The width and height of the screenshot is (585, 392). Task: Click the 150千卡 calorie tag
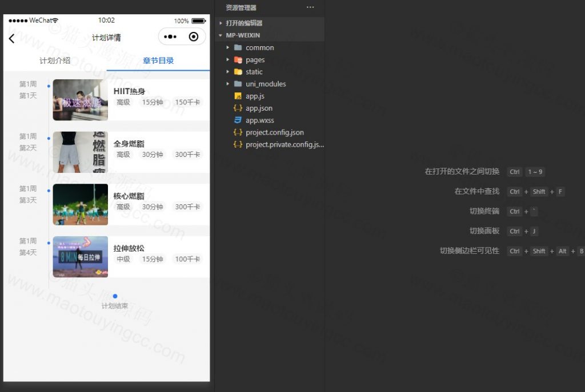[187, 102]
